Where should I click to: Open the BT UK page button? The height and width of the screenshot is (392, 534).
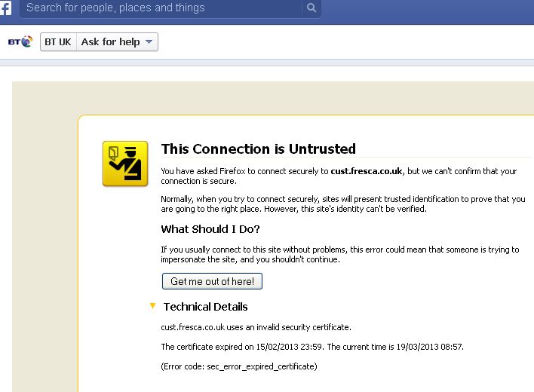point(58,42)
